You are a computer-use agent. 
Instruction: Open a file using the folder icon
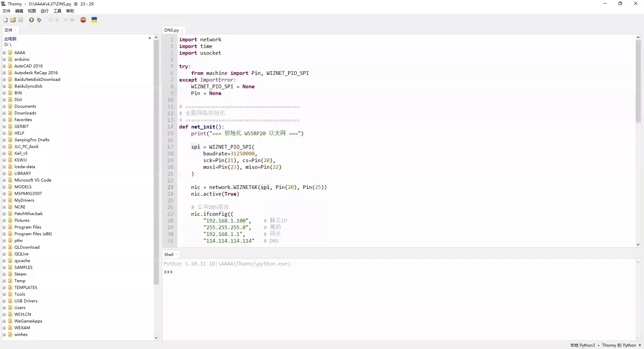click(13, 20)
